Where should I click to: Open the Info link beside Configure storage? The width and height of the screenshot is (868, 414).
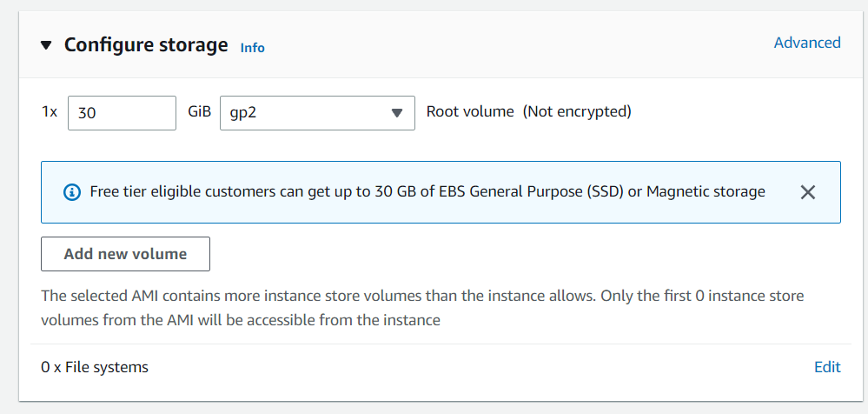point(252,48)
